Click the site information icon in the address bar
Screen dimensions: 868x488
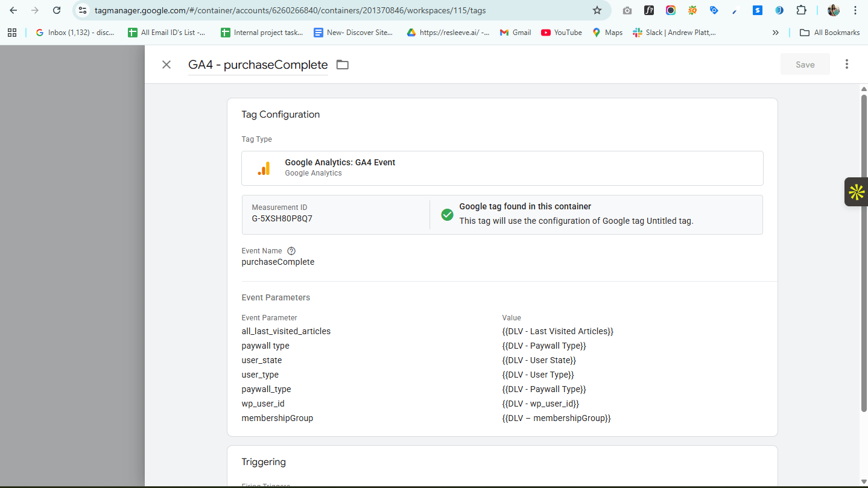83,10
